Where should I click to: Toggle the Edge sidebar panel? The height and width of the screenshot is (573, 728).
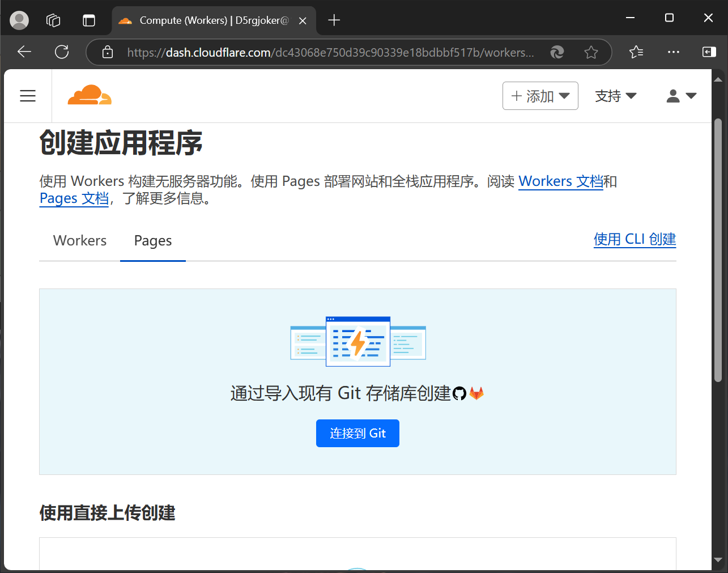pos(709,52)
